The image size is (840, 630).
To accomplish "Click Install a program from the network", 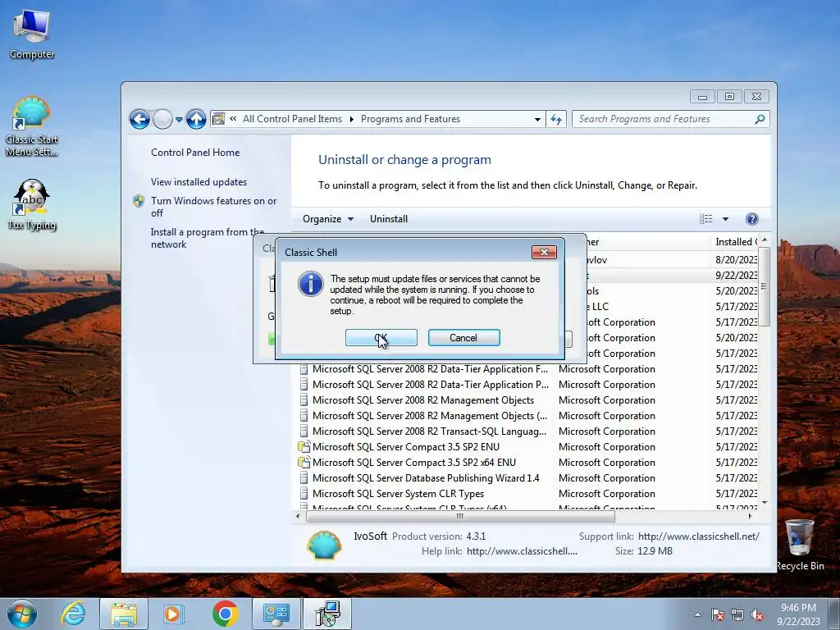I will 208,238.
